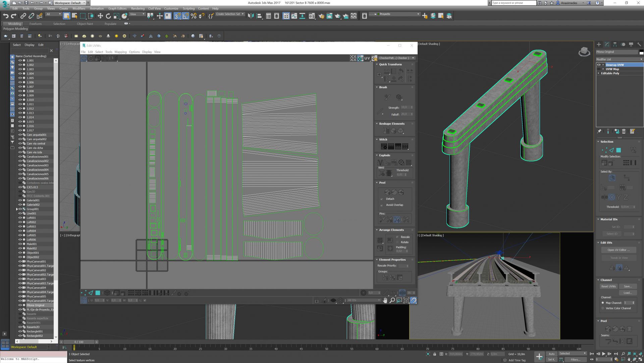Collapse the Quick Transform rollout

coord(390,64)
